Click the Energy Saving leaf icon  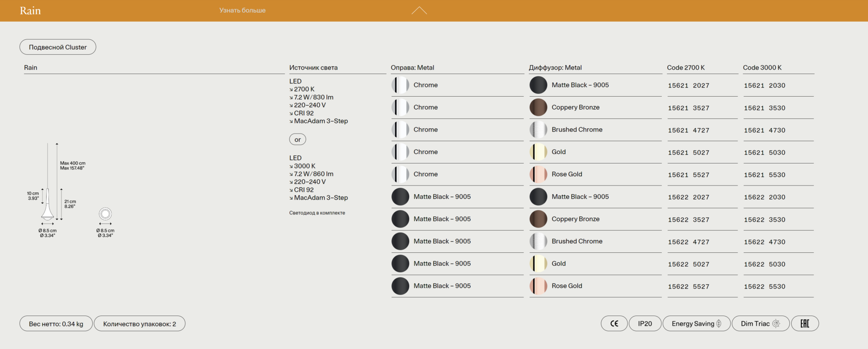719,324
